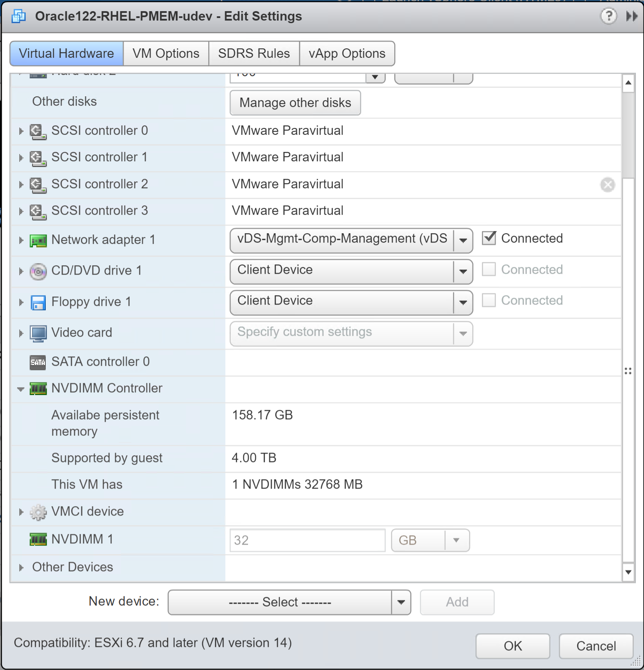
Task: Expand CD/DVD drive 1 row
Action: coord(21,271)
